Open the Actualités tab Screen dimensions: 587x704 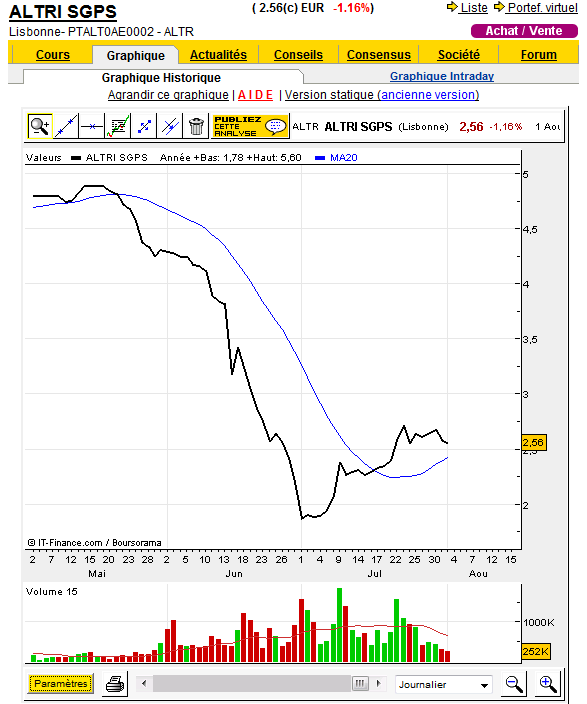tap(218, 55)
